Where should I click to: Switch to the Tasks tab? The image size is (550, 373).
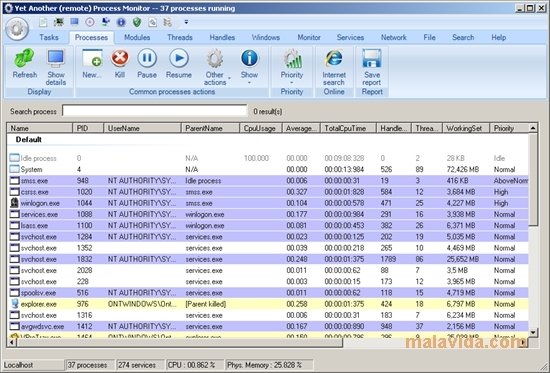pos(49,38)
